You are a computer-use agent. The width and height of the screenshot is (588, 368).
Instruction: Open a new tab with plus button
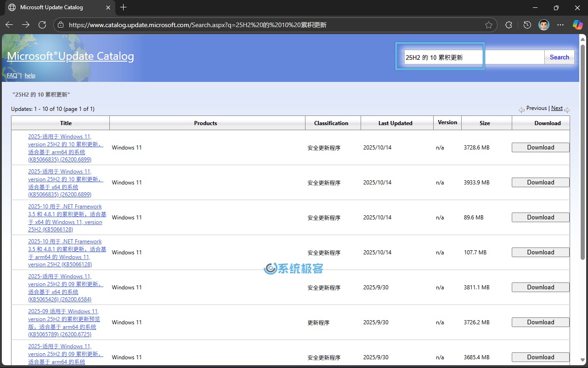click(x=123, y=7)
